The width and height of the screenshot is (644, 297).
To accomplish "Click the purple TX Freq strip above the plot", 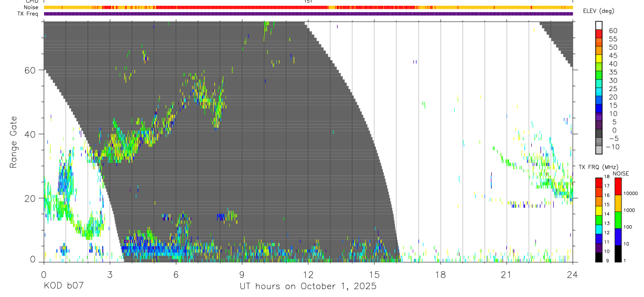I will (308, 14).
